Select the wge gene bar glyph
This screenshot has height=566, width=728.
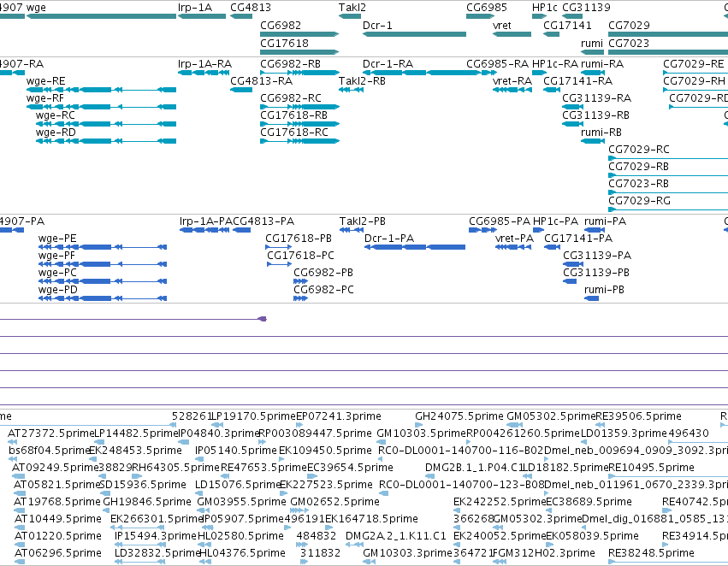[101, 17]
